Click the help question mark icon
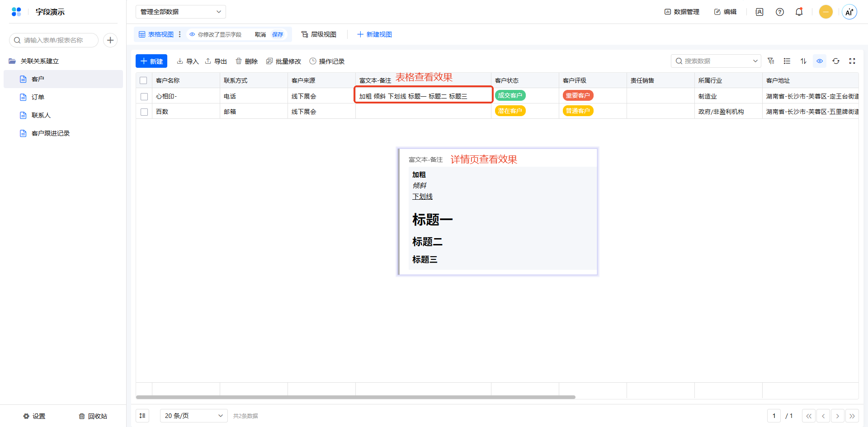Viewport: 868px width, 427px height. 780,12
